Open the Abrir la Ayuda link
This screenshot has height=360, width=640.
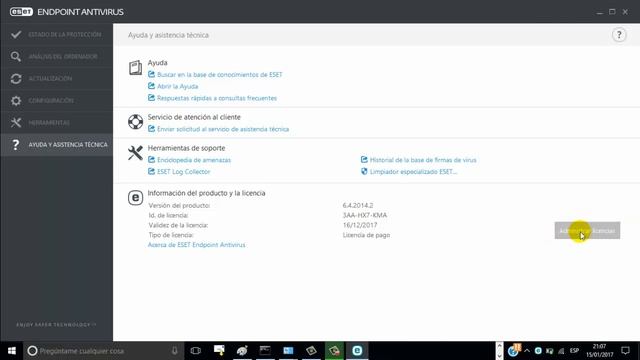pyautogui.click(x=178, y=87)
